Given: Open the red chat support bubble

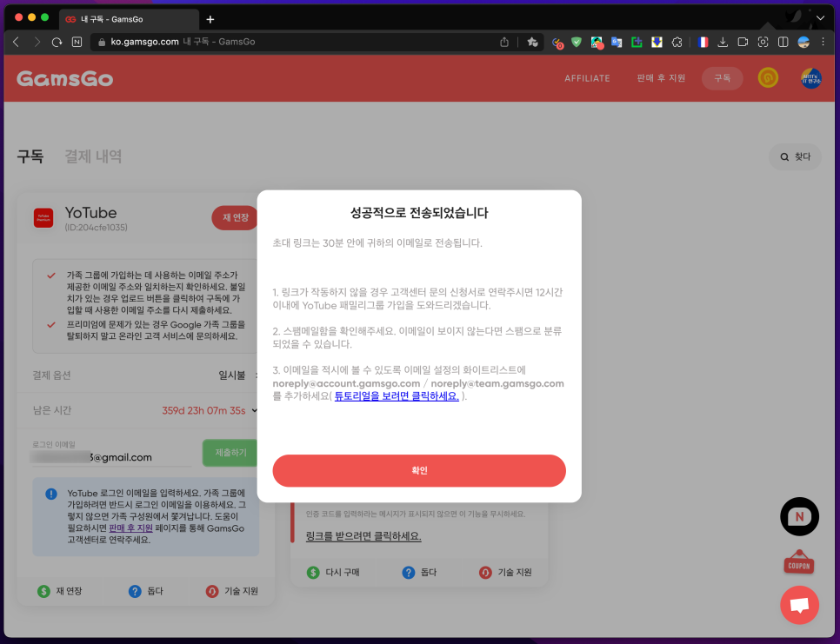Looking at the screenshot, I should [x=799, y=606].
